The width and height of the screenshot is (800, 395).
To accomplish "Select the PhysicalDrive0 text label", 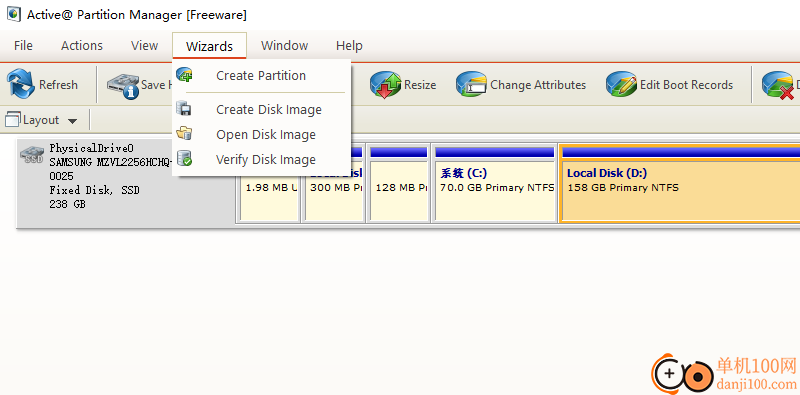I will pos(91,149).
